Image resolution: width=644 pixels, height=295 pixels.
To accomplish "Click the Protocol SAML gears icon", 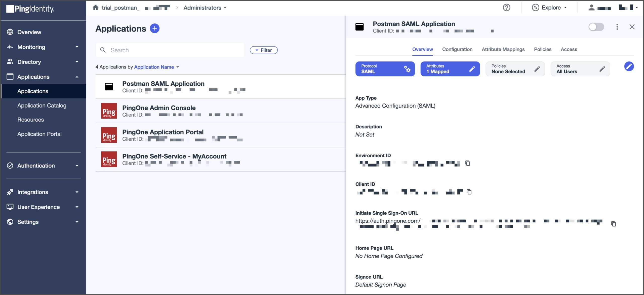I will click(407, 69).
